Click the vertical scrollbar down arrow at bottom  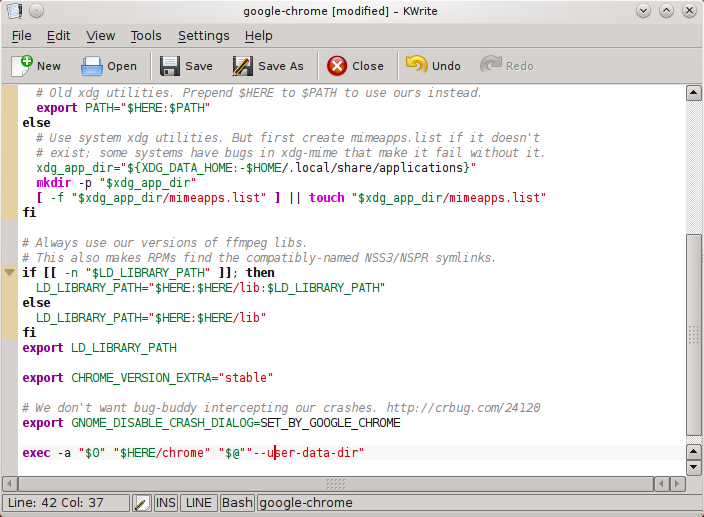pyautogui.click(x=694, y=467)
